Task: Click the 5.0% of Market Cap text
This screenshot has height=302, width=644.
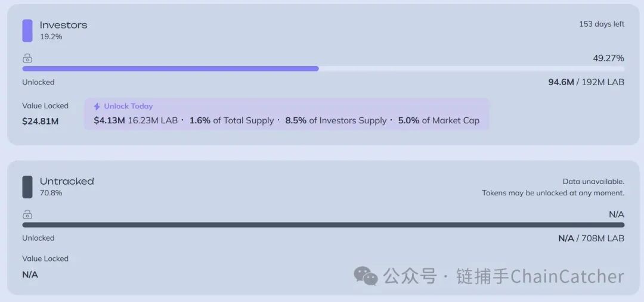Action: click(439, 121)
